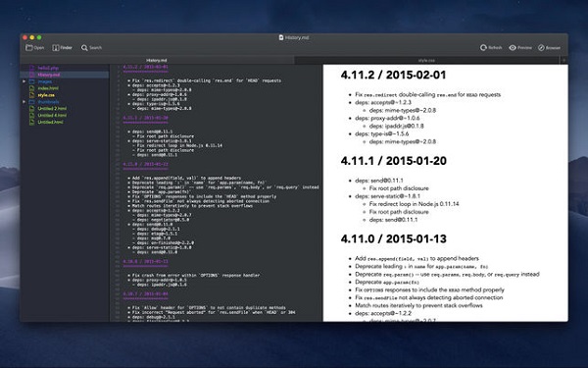Open in Browser compass icon
This screenshot has width=588, height=368.
[541, 48]
